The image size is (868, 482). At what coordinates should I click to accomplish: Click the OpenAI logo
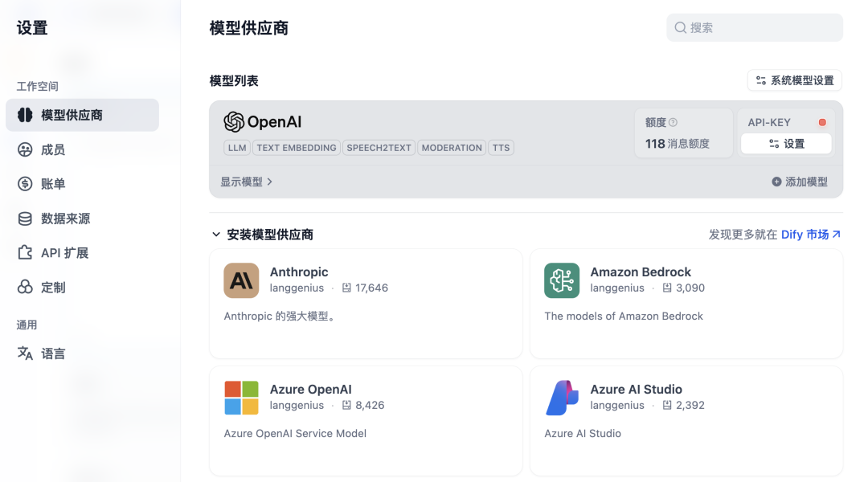(x=262, y=122)
